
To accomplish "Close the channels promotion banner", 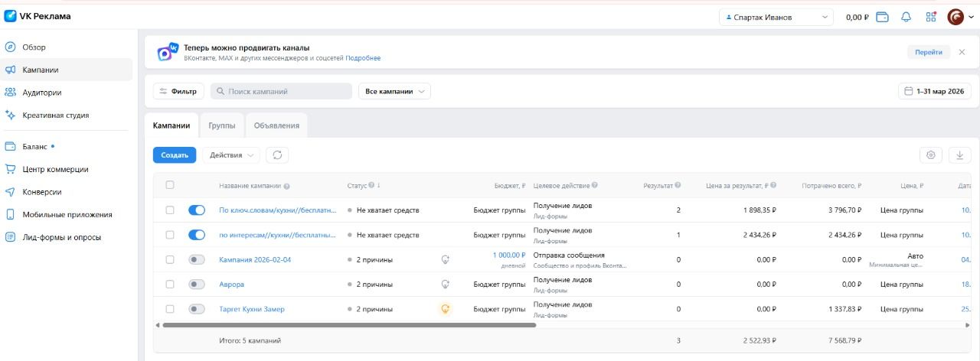I will click(962, 52).
